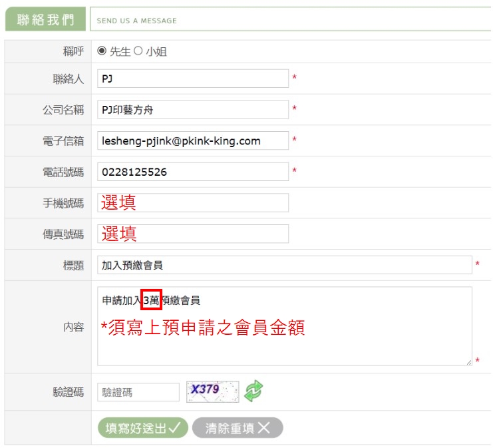This screenshot has height=448, width=493.
Task: Click the 稱呼 row label
Action: point(73,51)
